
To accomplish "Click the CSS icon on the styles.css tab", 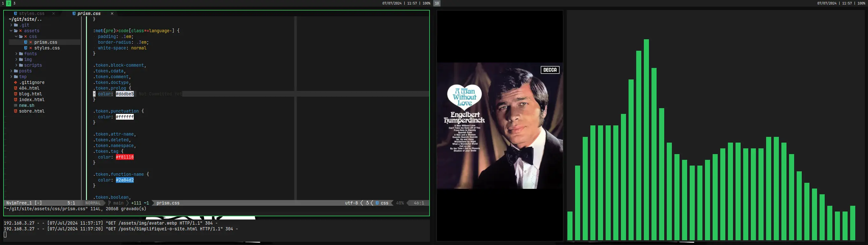I will click(16, 13).
